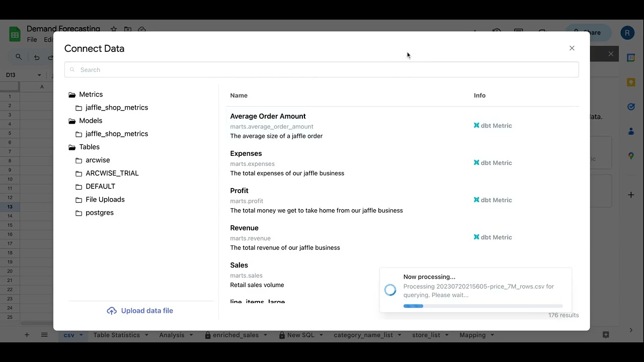The width and height of the screenshot is (644, 362).
Task: Click the undo arrow in toolbar
Action: 37,57
